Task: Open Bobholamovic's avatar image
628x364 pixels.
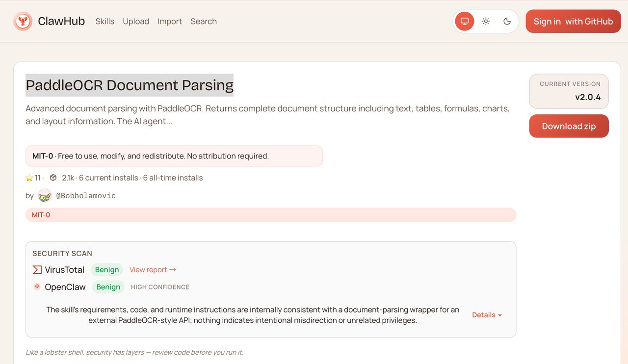Action: coord(45,196)
